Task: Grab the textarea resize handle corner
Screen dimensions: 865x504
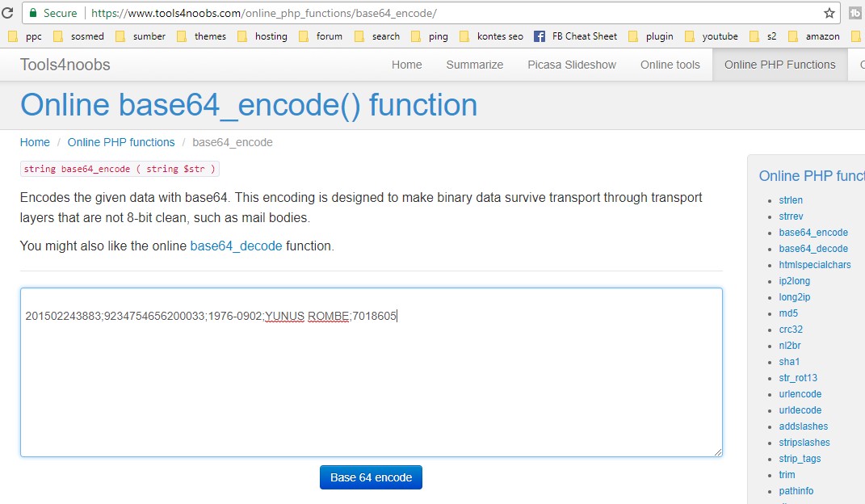Action: [x=717, y=451]
